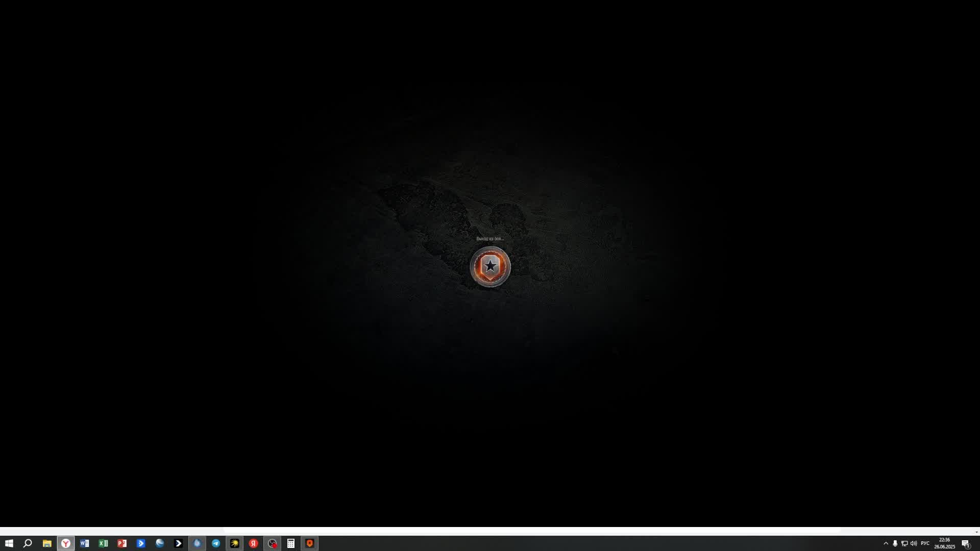Click the 'Выход из боя...' loading text
This screenshot has height=551, width=980.
pos(490,239)
